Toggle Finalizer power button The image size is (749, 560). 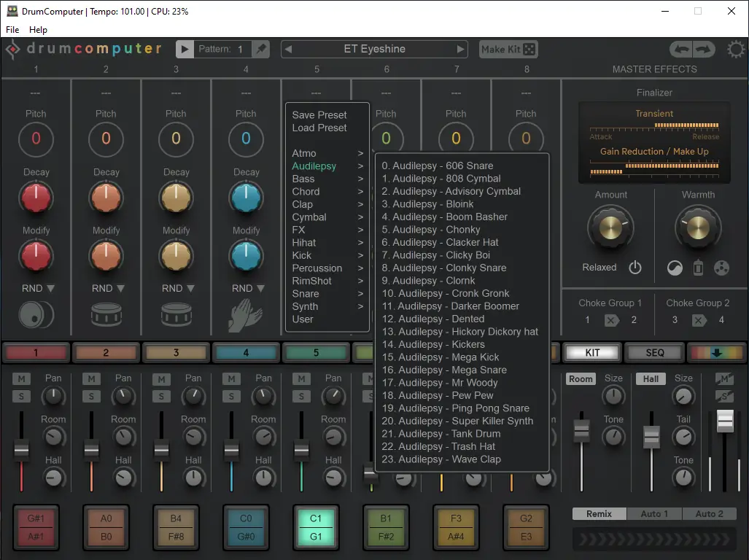[634, 268]
